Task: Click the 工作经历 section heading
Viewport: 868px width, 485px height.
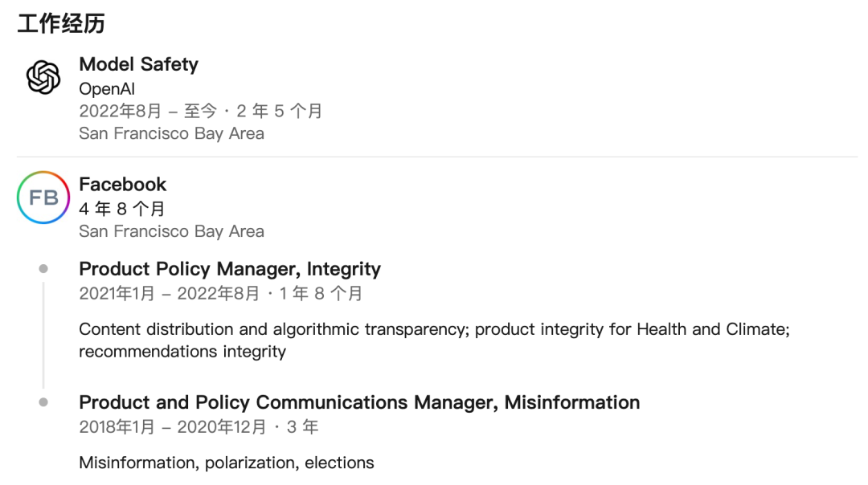Action: click(61, 23)
